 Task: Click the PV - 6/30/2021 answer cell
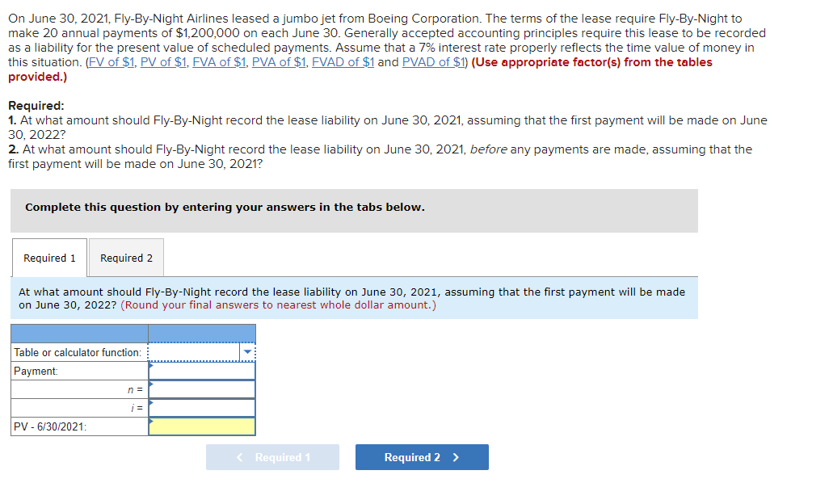201,425
